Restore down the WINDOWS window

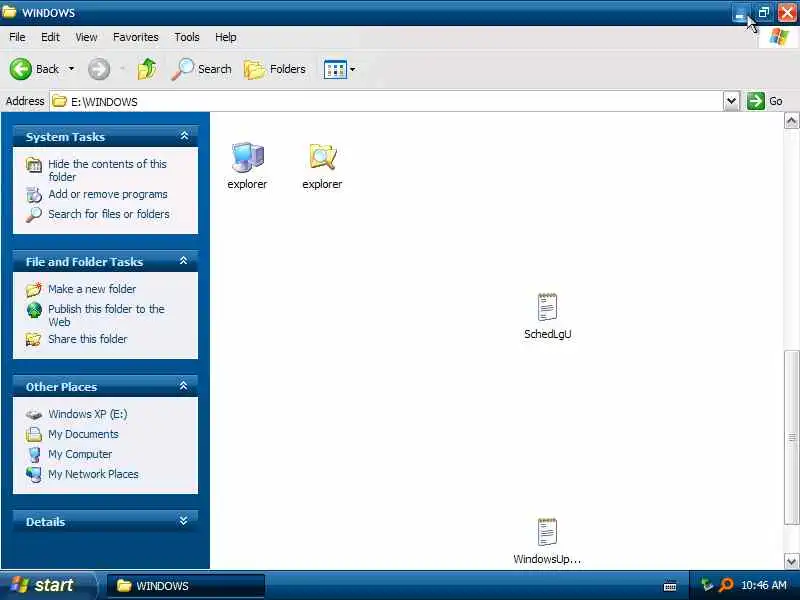point(763,12)
